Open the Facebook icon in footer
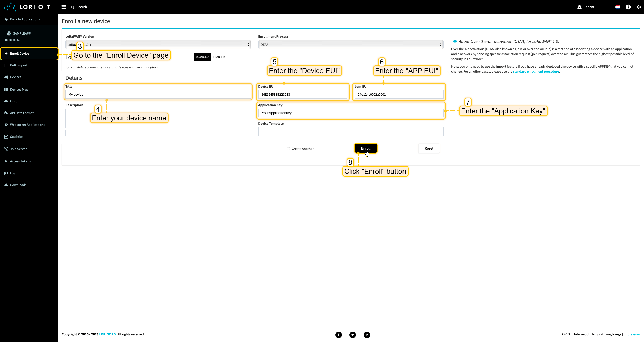The width and height of the screenshot is (644, 342). [x=339, y=335]
